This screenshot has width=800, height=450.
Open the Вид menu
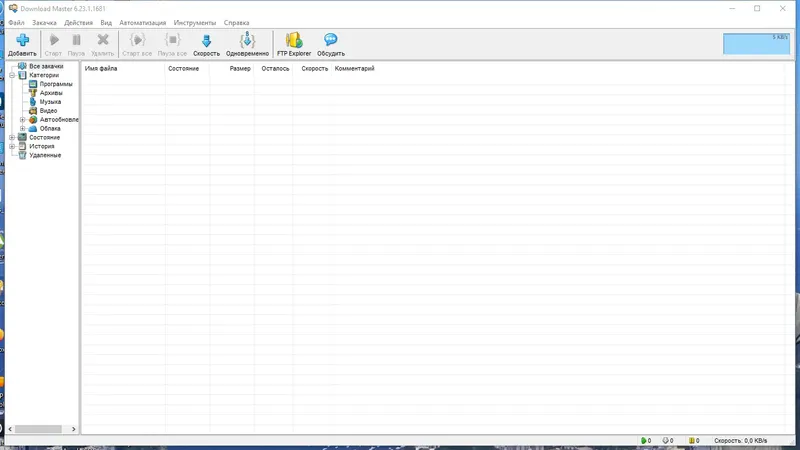tap(106, 23)
